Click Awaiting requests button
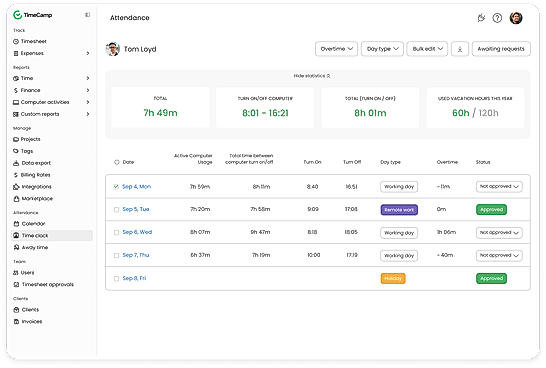 point(501,49)
